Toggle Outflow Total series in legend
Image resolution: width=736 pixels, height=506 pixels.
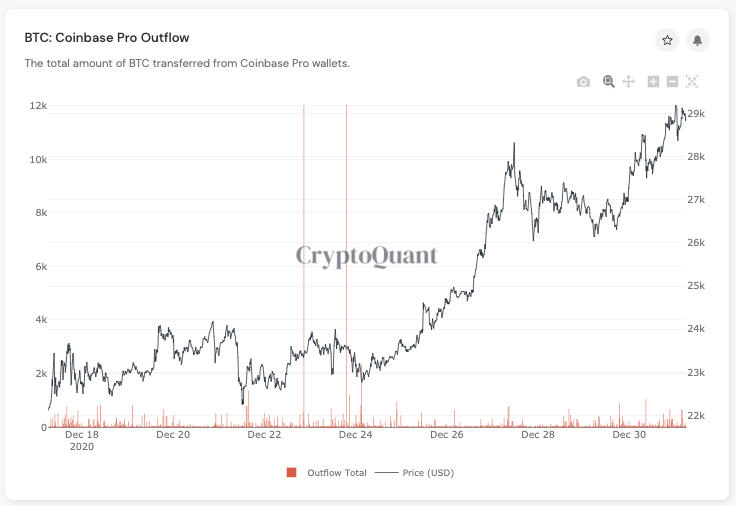click(336, 472)
